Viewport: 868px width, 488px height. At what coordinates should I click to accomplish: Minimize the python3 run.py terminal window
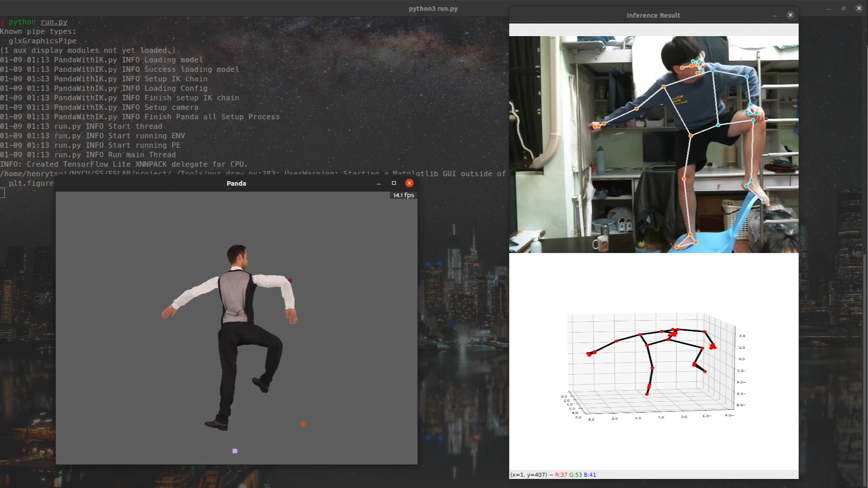[x=828, y=8]
